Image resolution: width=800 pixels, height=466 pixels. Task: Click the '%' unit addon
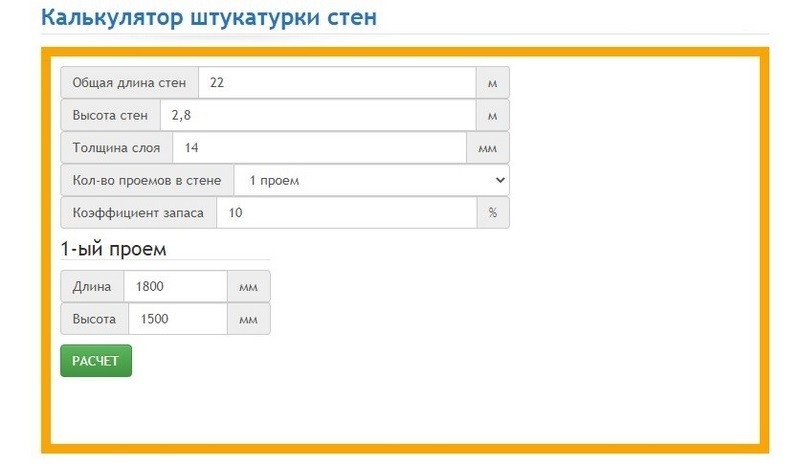493,212
